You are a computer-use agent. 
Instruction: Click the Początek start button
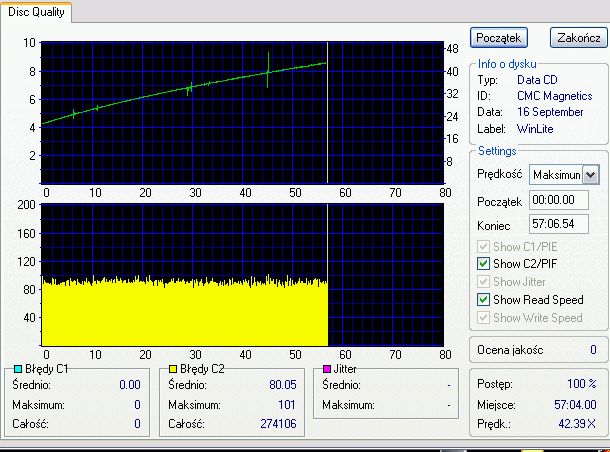coord(498,38)
